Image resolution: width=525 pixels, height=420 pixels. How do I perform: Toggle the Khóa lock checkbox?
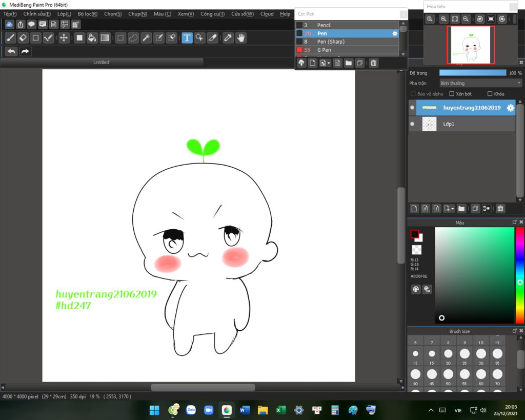point(490,94)
